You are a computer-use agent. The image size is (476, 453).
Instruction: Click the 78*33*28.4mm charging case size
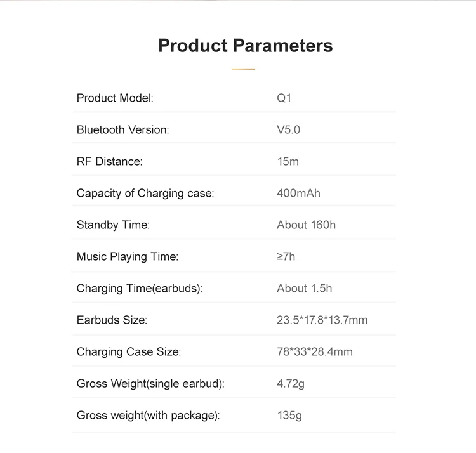click(315, 352)
